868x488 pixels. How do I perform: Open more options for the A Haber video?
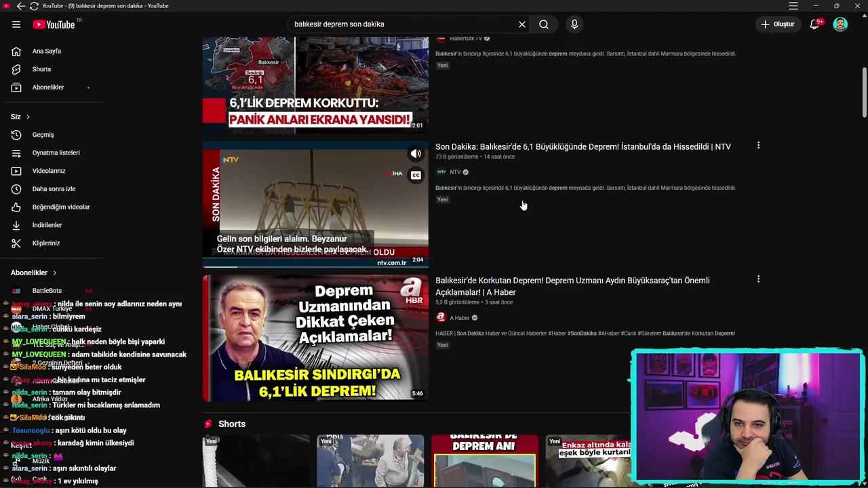coord(758,279)
